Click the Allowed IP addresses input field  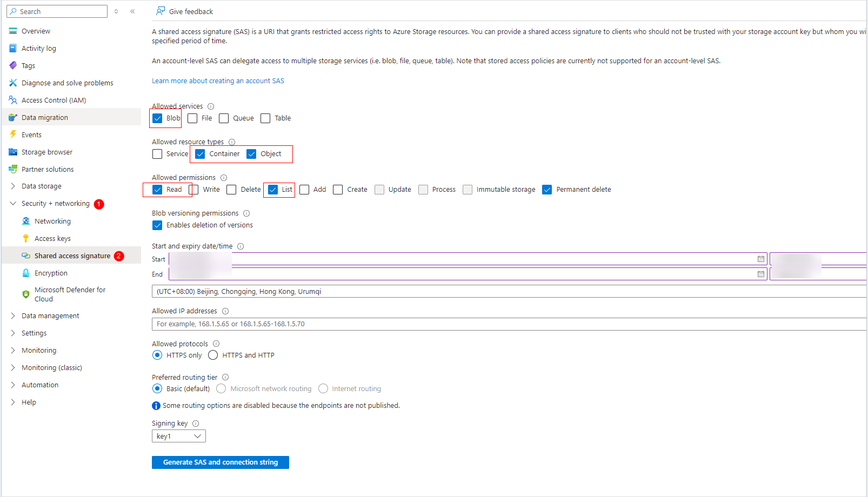click(x=509, y=324)
